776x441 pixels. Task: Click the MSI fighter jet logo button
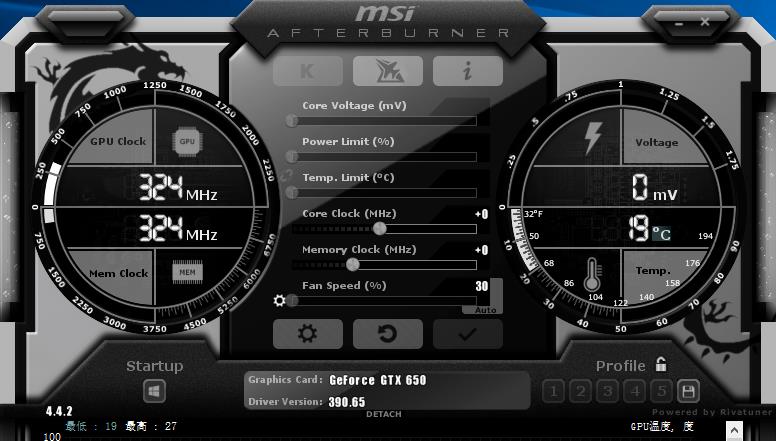pyautogui.click(x=387, y=71)
